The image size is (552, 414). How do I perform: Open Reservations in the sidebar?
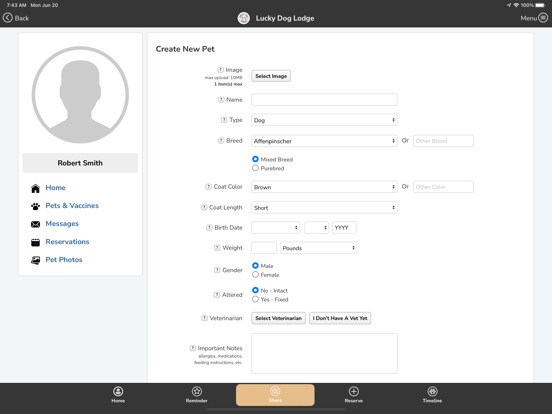pyautogui.click(x=67, y=242)
